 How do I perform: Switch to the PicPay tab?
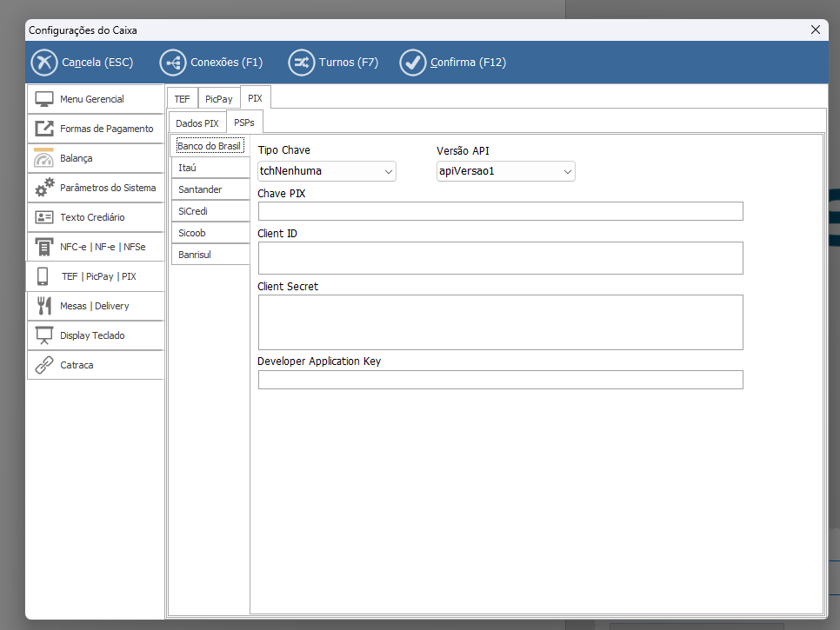pos(218,99)
